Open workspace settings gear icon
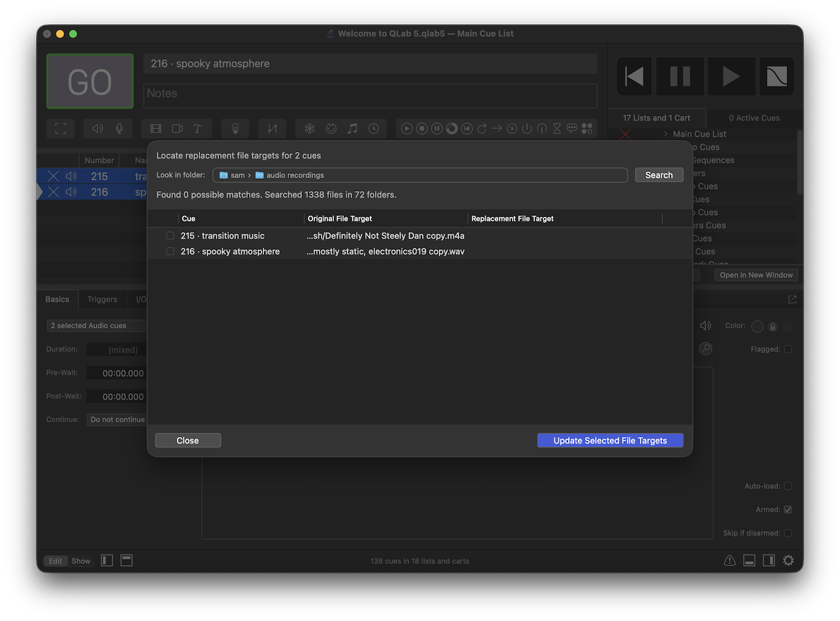The width and height of the screenshot is (840, 621). (788, 560)
